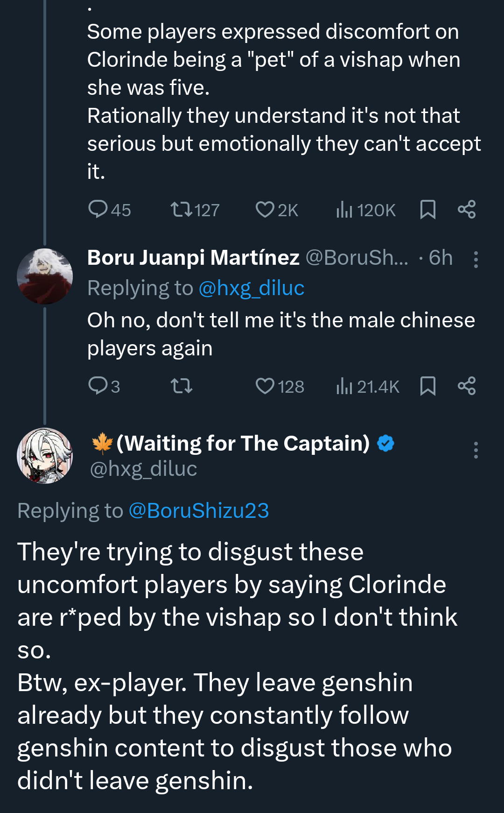Like the tweet with 2K likes
This screenshot has width=504, height=813.
click(265, 209)
